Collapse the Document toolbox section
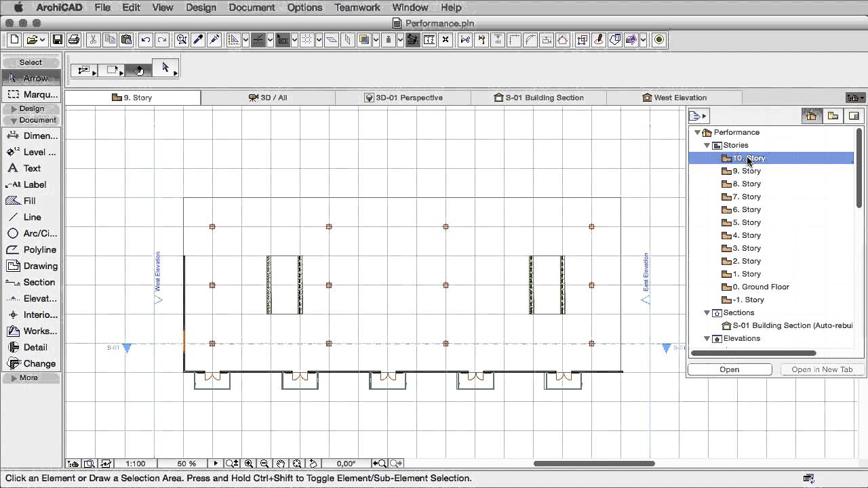This screenshot has height=488, width=868. tap(31, 120)
